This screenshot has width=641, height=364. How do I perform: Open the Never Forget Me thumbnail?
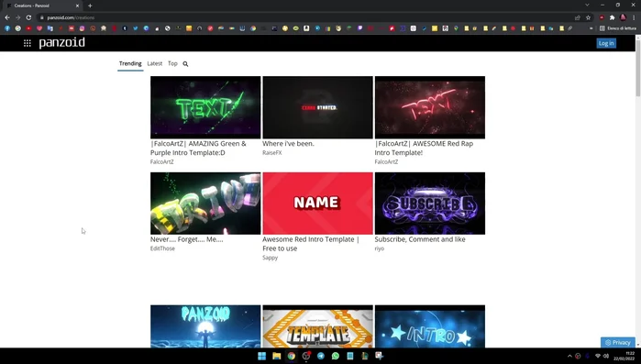coord(205,203)
